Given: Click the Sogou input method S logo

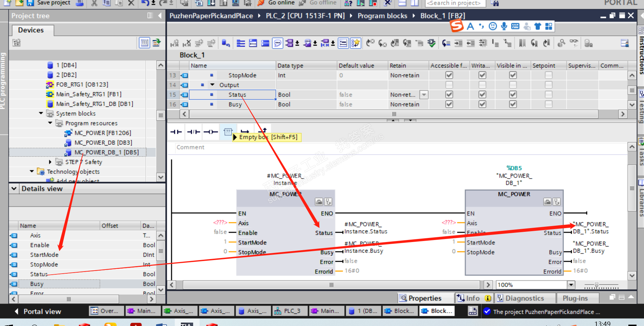Looking at the screenshot, I should (x=457, y=26).
